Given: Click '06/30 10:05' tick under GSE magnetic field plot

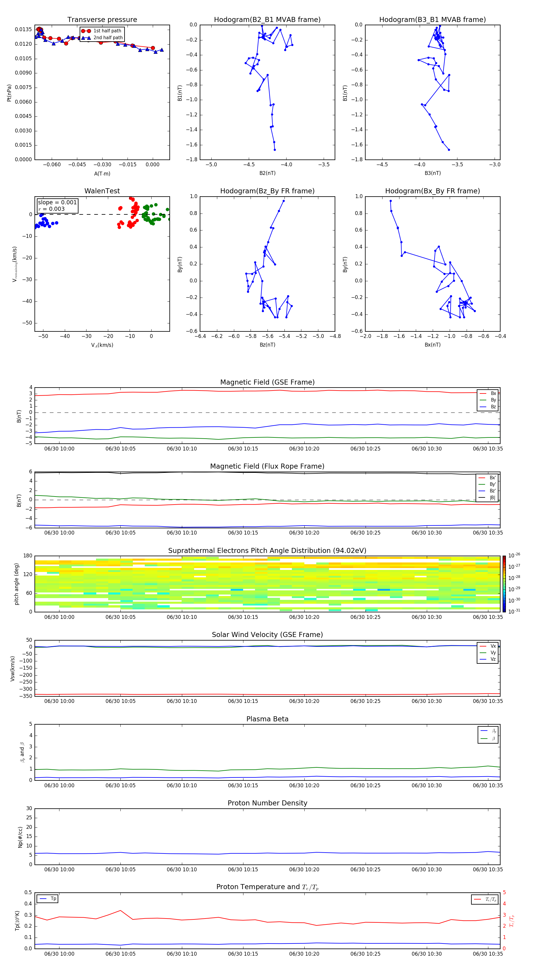Looking at the screenshot, I should point(120,448).
